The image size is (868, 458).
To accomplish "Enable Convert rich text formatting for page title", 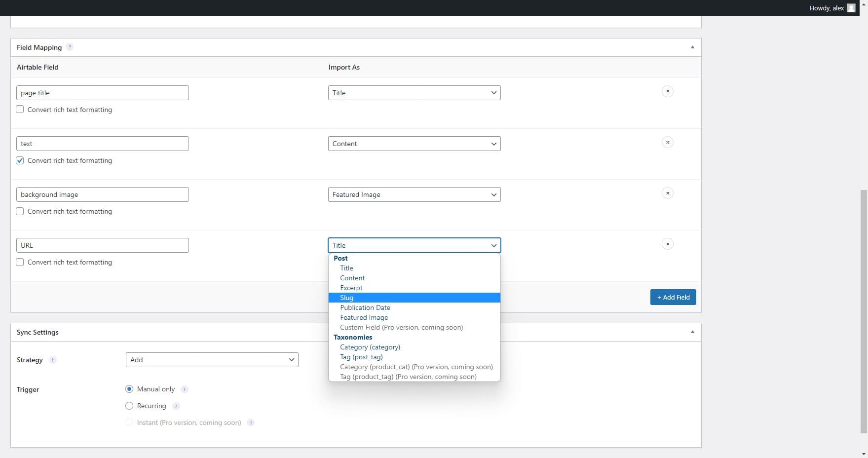I will [20, 109].
